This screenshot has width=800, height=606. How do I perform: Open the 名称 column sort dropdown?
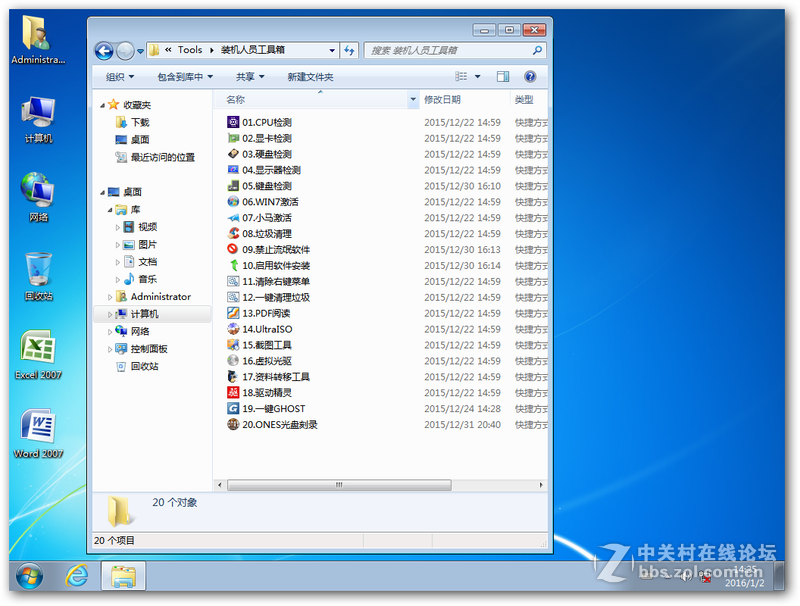pyautogui.click(x=413, y=98)
